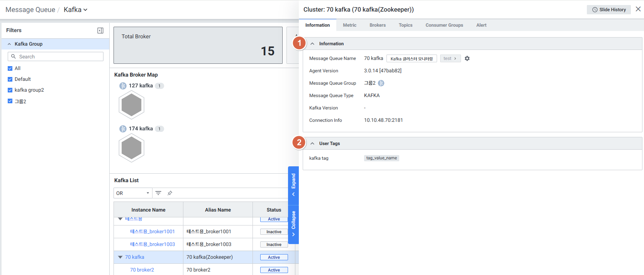This screenshot has width=644, height=275.
Task: Collapse the Filters panel with sidebar icon
Action: click(x=100, y=31)
